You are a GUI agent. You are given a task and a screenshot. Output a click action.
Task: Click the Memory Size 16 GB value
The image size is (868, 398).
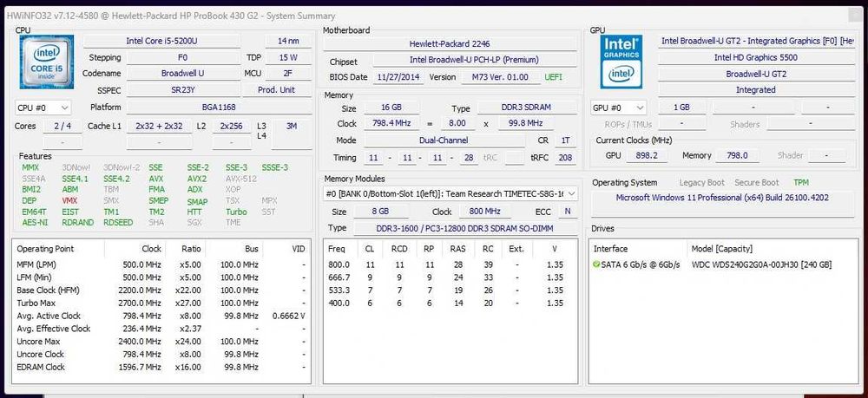391,108
